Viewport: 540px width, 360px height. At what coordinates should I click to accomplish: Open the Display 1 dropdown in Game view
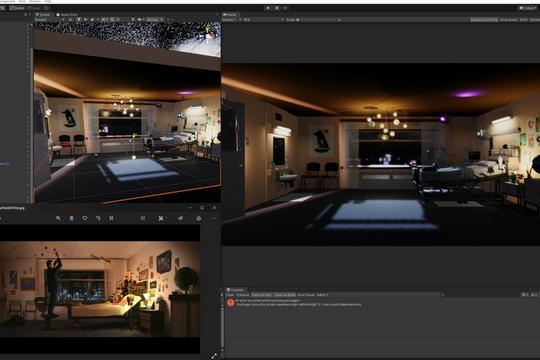(231, 20)
